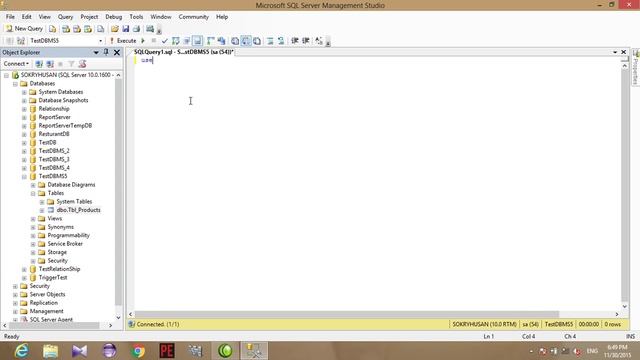
Task: Toggle IntelliSense Enabled button
Action: (x=198, y=41)
